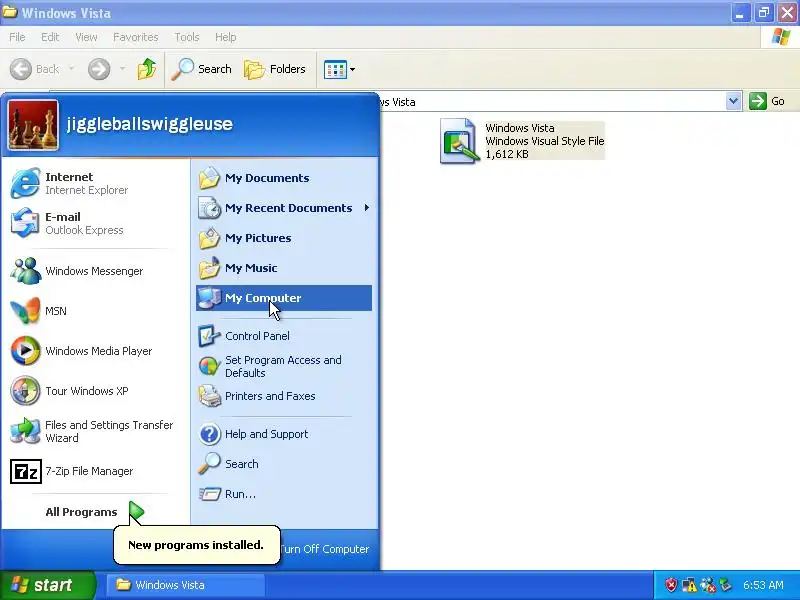Restore down the Explorer window

pos(764,13)
